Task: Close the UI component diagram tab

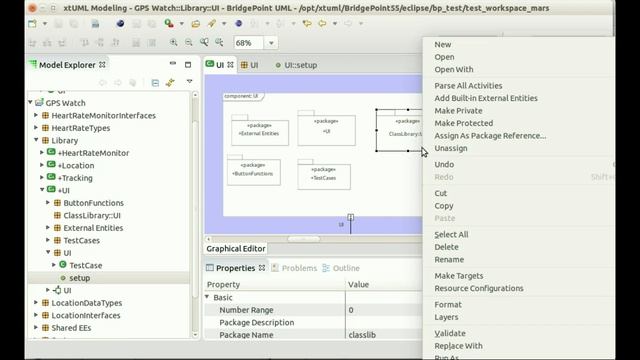Action: 230,64
